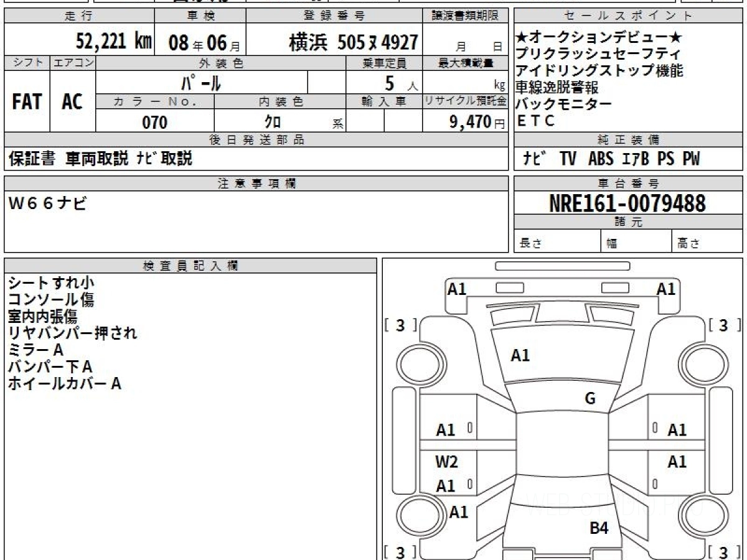Select color number 070
The height and width of the screenshot is (560, 747).
pos(155,122)
